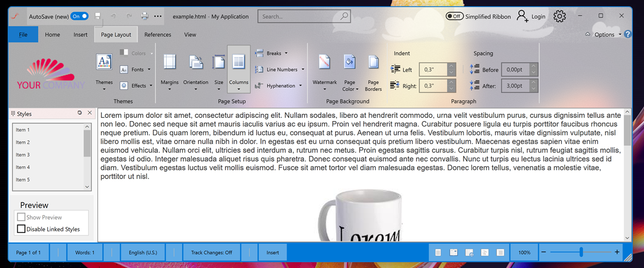Select the first view layout icon in status bar
The width and height of the screenshot is (644, 268).
[x=438, y=252]
